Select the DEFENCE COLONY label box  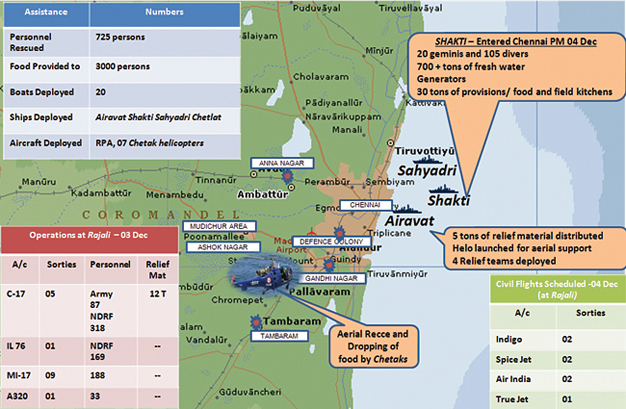click(x=331, y=242)
